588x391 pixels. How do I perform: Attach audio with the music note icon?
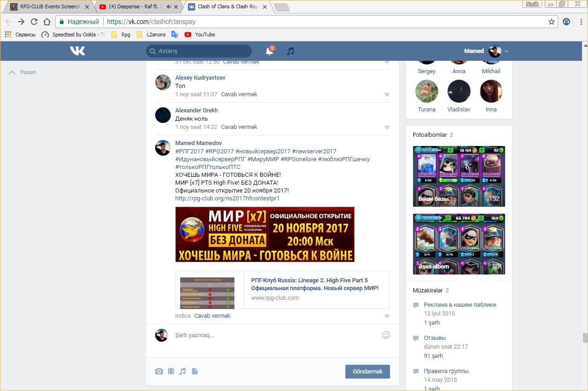tap(183, 371)
